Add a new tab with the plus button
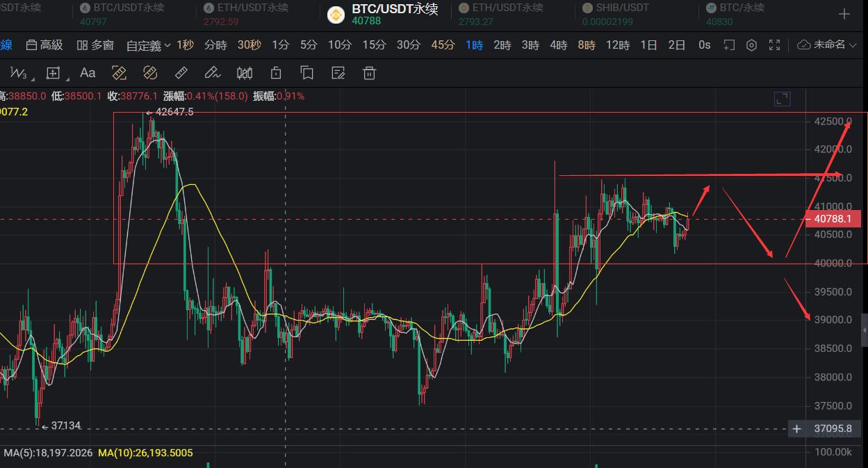 (x=844, y=14)
